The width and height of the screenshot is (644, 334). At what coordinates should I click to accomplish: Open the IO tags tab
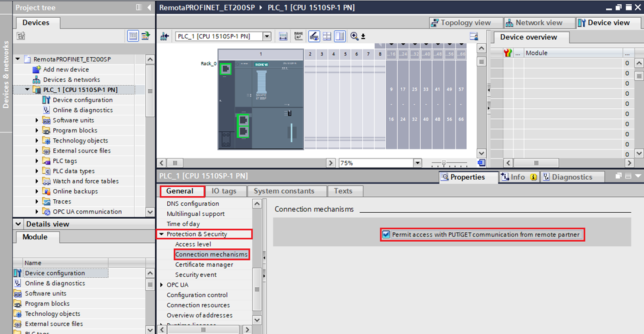click(224, 191)
